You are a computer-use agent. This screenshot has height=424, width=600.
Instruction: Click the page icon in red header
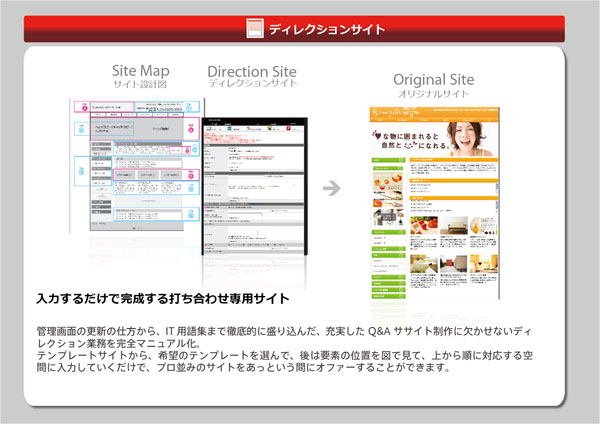tap(255, 28)
